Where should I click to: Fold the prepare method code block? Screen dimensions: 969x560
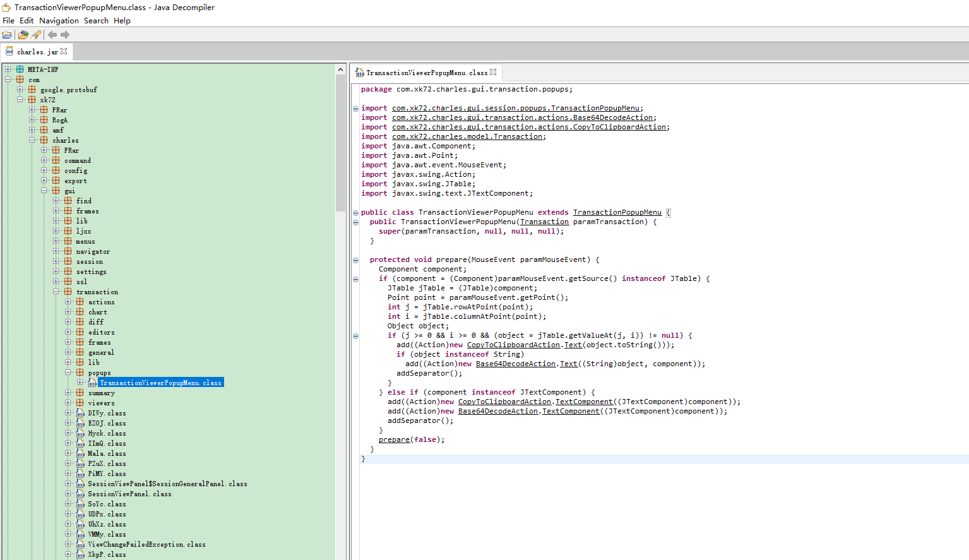coord(355,260)
